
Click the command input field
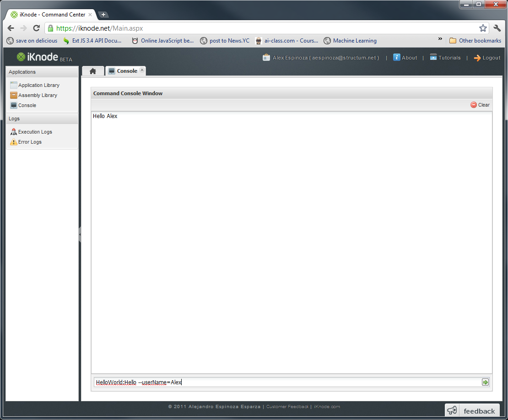click(287, 382)
